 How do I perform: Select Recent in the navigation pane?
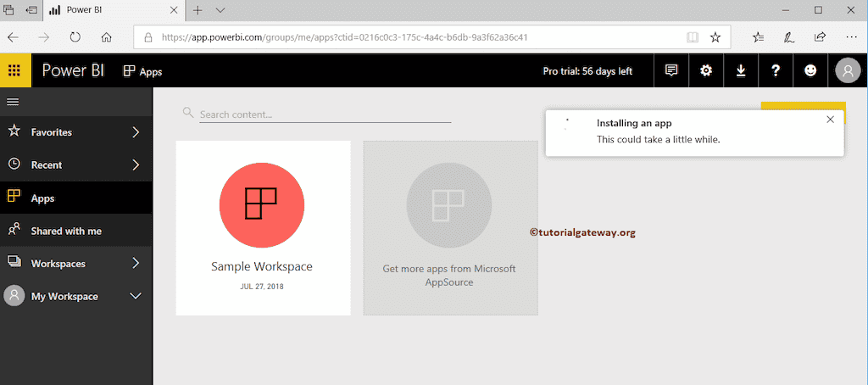[75, 165]
